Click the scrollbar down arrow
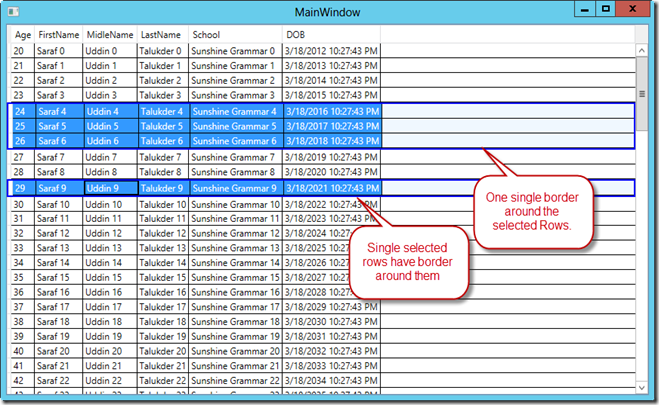This screenshot has width=659, height=405. point(641,388)
